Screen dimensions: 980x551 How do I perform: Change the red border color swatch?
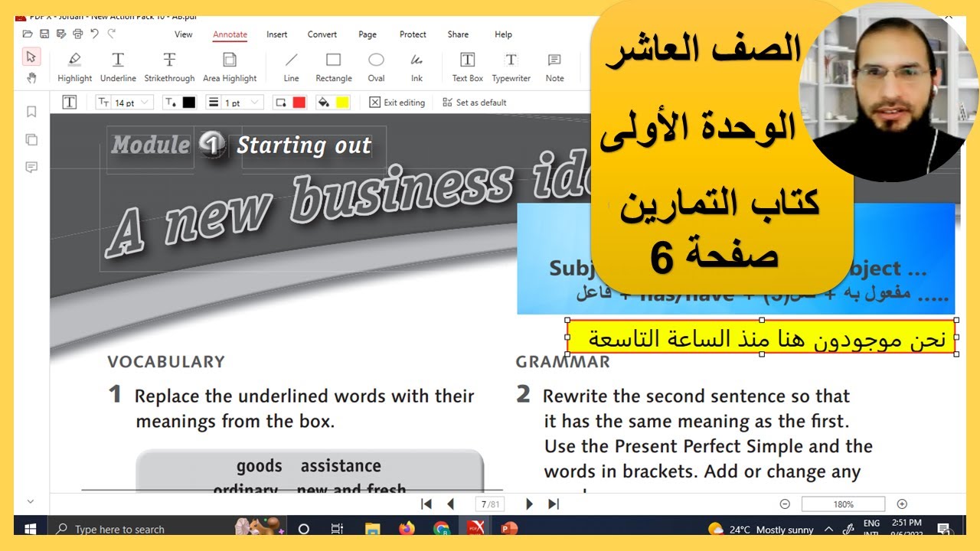coord(299,103)
